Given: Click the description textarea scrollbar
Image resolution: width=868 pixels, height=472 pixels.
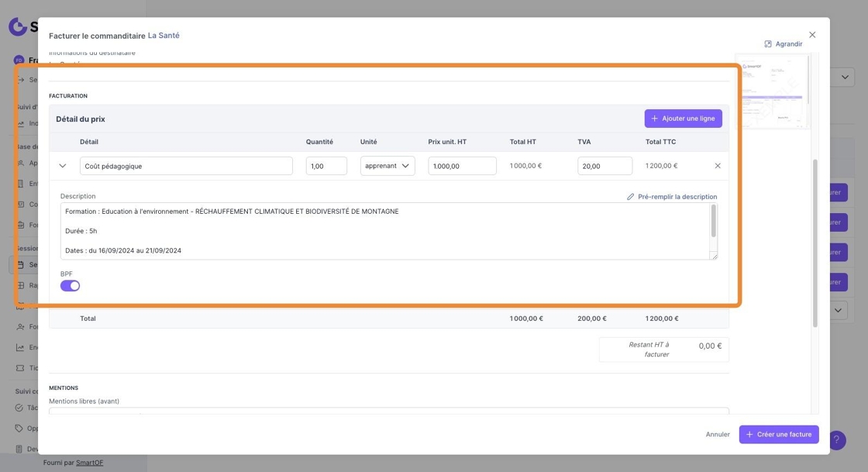Looking at the screenshot, I should (714, 221).
